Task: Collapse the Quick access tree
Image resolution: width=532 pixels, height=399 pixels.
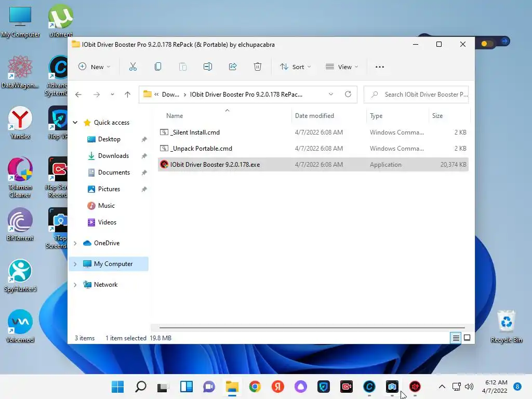Action: (x=75, y=123)
